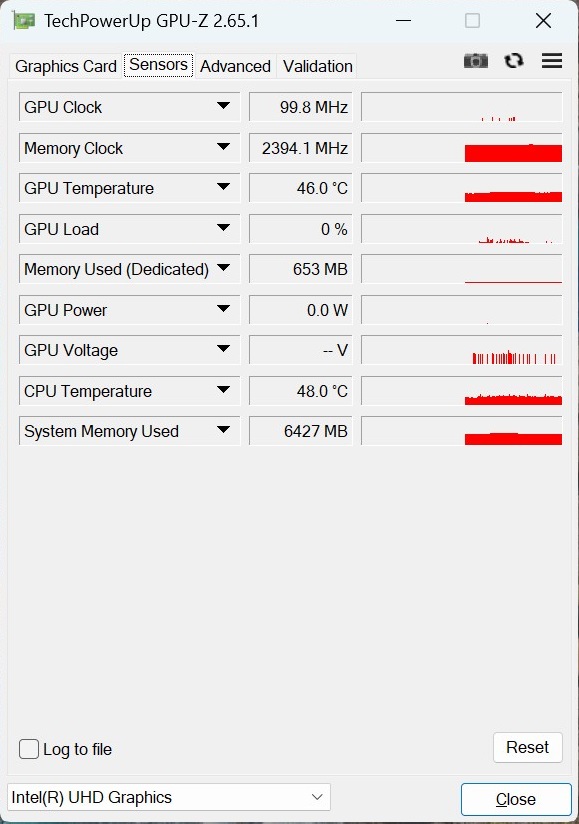Open the Memory Clock dropdown arrow

pyautogui.click(x=223, y=147)
